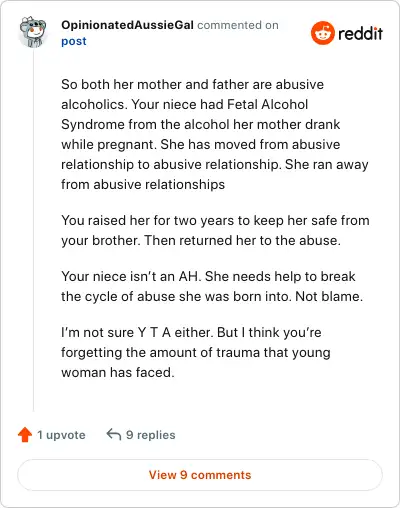Image resolution: width=400 pixels, height=508 pixels.
Task: Click the "9 replies" label
Action: coord(151,435)
